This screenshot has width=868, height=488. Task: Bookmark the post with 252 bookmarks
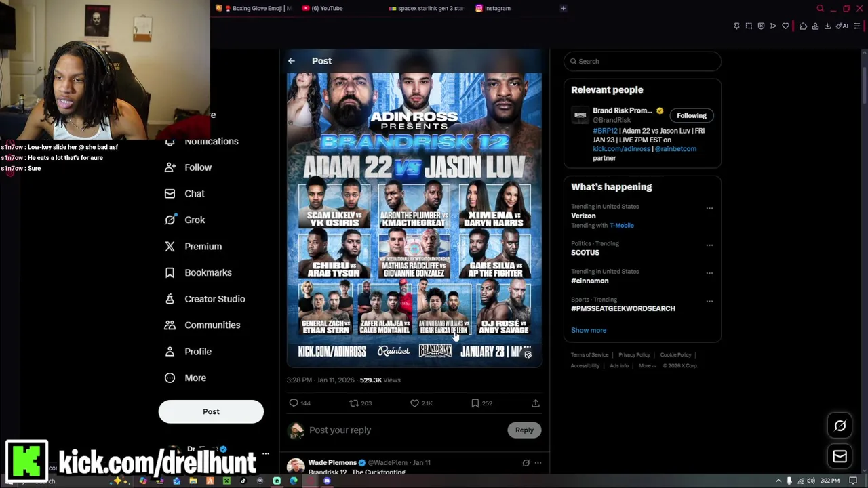pyautogui.click(x=475, y=403)
